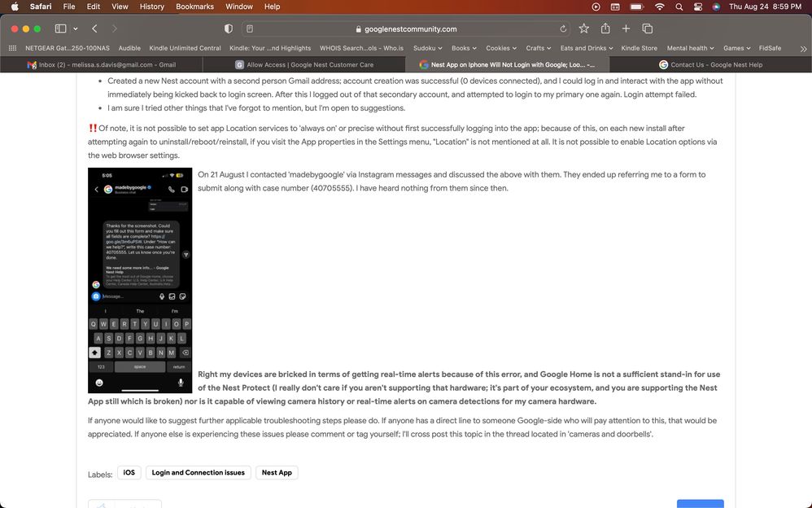Click the Login and Connection issues label
The width and height of the screenshot is (812, 508).
click(198, 472)
